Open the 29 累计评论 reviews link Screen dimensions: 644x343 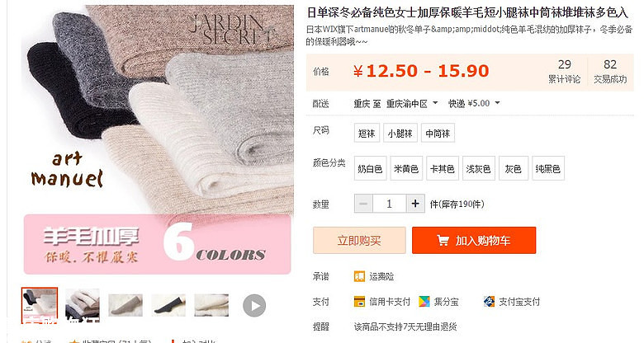pos(564,72)
